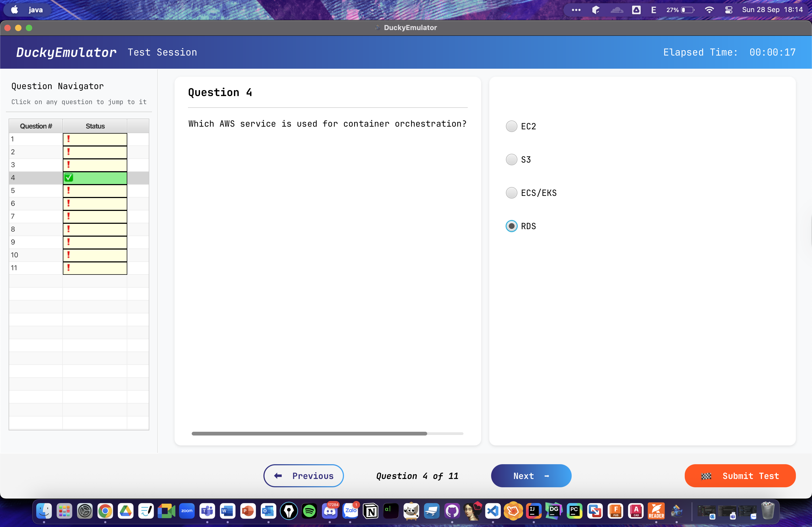Open GitHub Desktop from the dock
The height and width of the screenshot is (527, 812).
pyautogui.click(x=452, y=511)
